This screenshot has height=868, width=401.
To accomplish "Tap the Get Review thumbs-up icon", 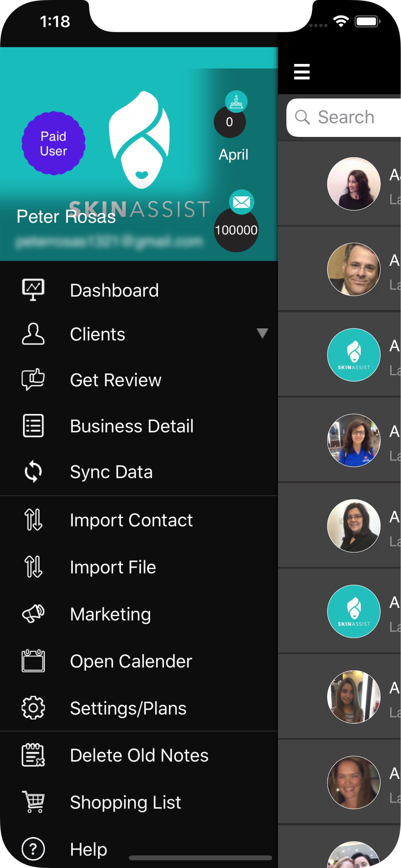I will [x=33, y=379].
